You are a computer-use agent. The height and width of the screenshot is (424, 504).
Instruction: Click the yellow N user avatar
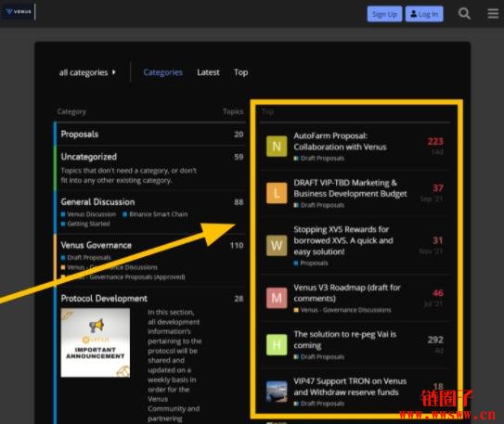pos(277,147)
